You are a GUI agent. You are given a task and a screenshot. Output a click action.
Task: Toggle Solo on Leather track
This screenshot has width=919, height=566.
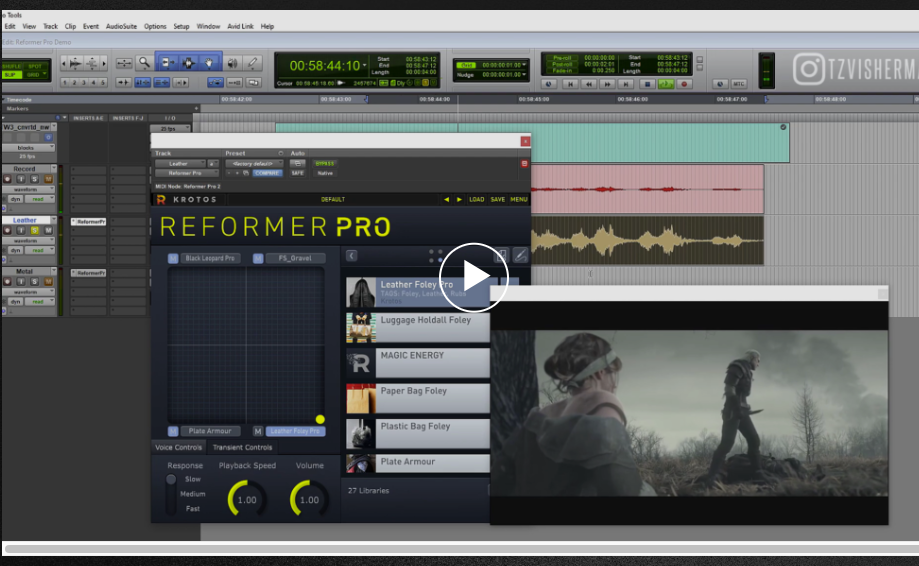coord(35,231)
